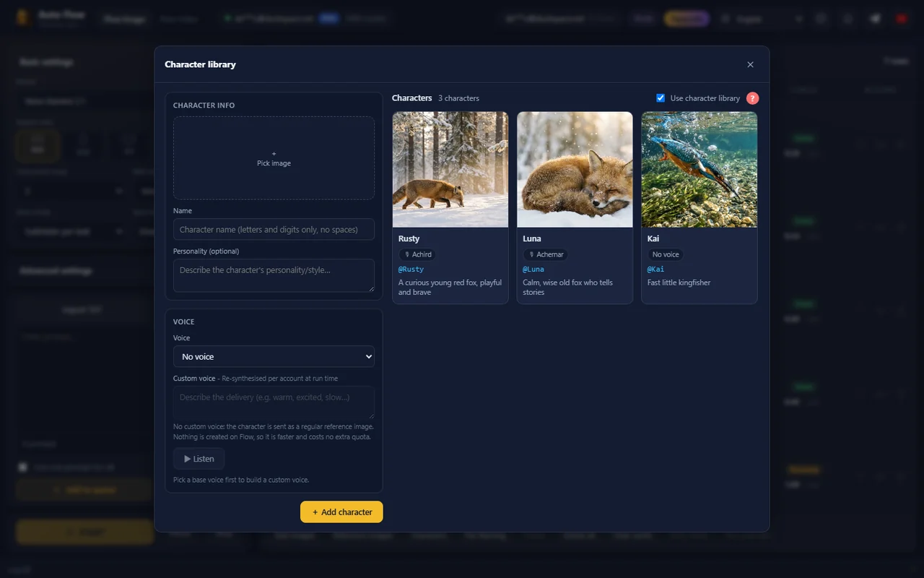Click Rusty's Achird voice chip
The image size is (924, 578).
(x=417, y=254)
